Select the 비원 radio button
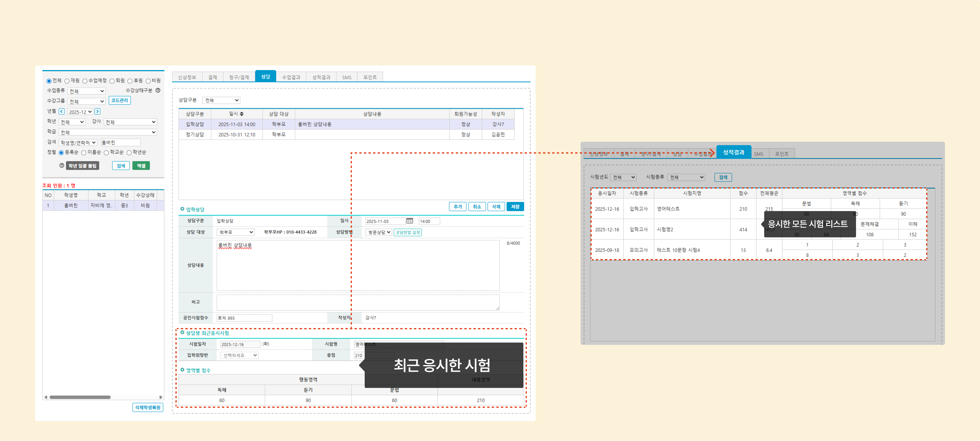 click(x=148, y=81)
